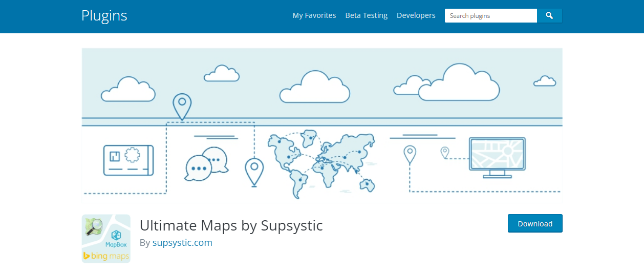Screen dimensions: 644x272
Task: Focus the Search plugins field
Action: tap(491, 16)
